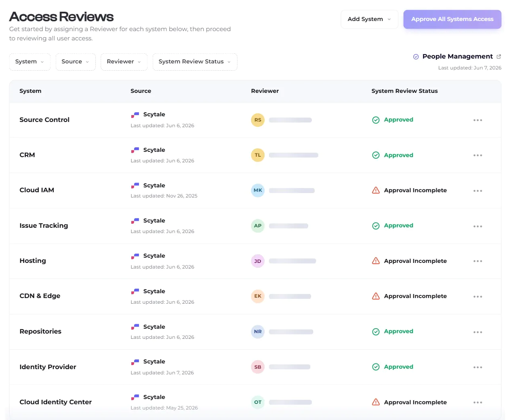Click Approved status text for Issue Tracking
This screenshot has height=420, width=509.
[x=398, y=225]
